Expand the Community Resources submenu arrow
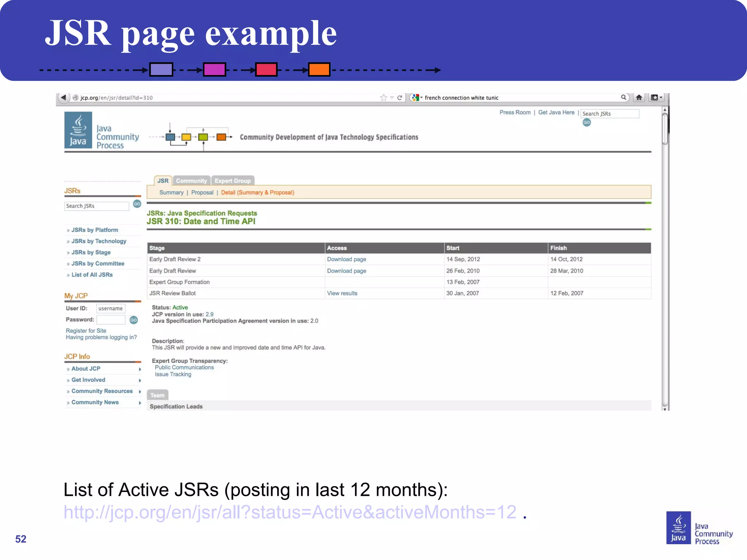747x560 pixels. click(140, 392)
